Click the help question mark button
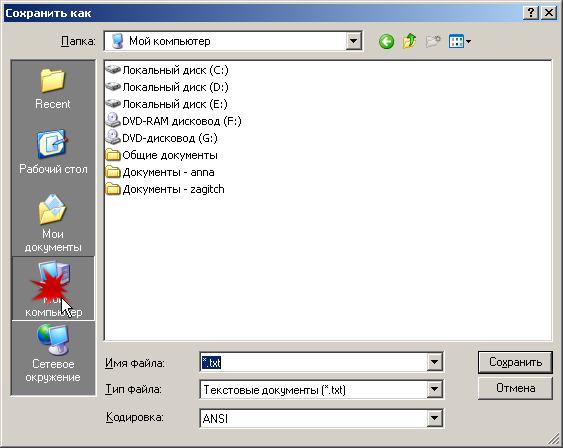 tap(531, 13)
